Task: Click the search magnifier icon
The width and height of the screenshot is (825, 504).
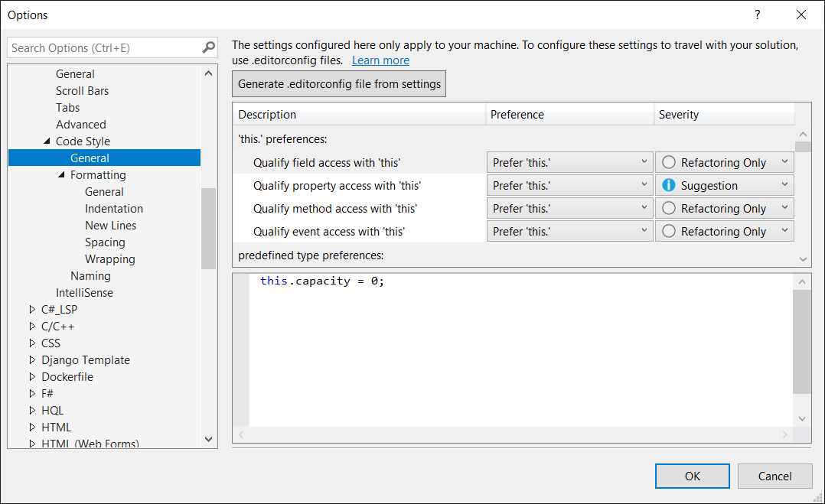Action: pyautogui.click(x=207, y=47)
